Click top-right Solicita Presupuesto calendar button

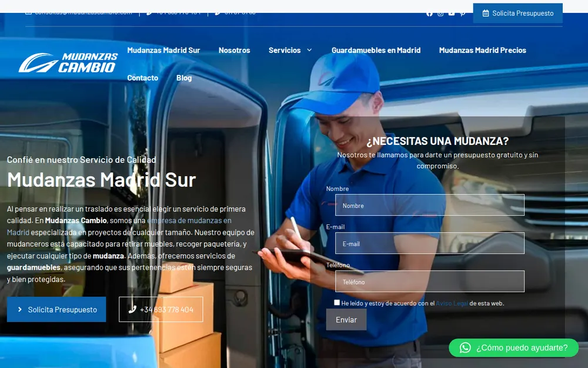tap(517, 13)
